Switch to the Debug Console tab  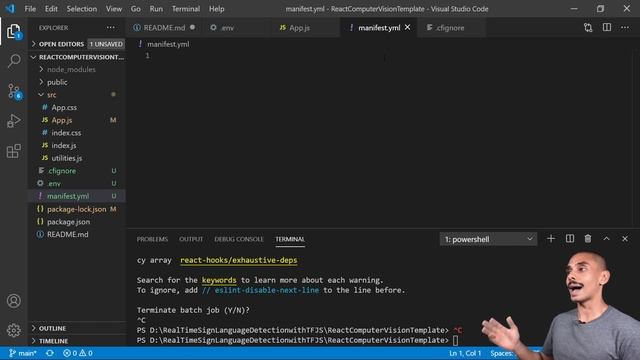239,239
